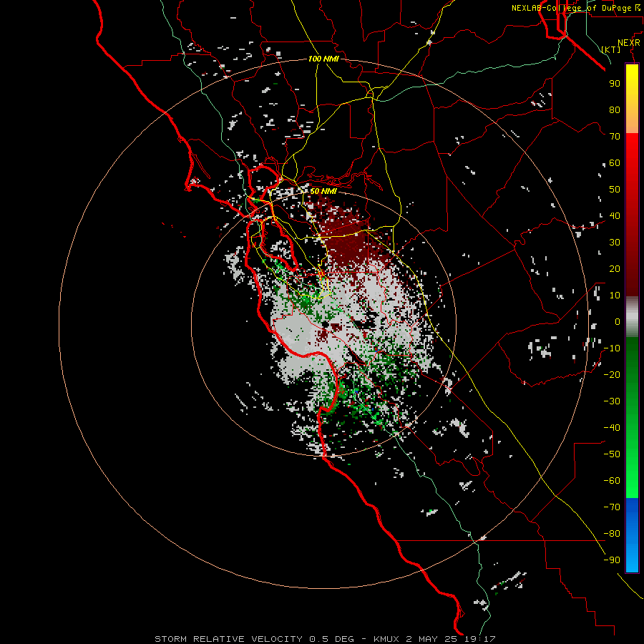Viewport: 644px width, 644px height.
Task: Select the "30" value on velocity scale
Action: (615, 243)
